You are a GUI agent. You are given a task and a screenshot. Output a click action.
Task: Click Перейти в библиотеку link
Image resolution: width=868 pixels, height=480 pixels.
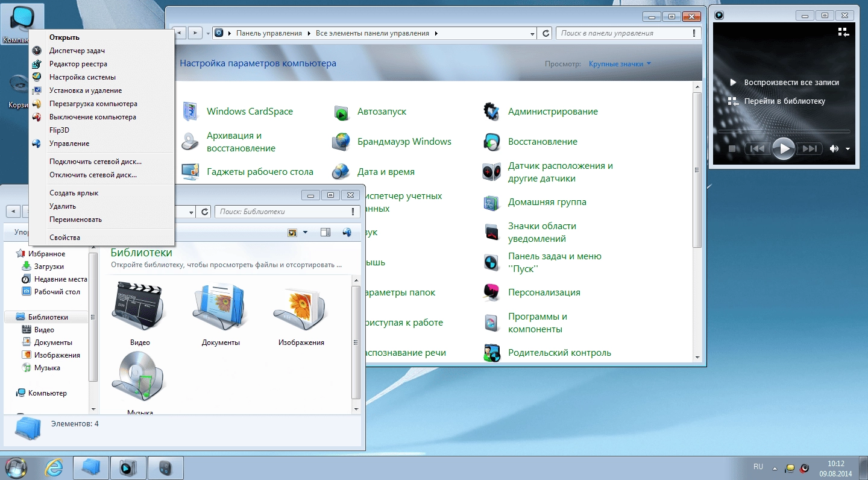pyautogui.click(x=784, y=101)
